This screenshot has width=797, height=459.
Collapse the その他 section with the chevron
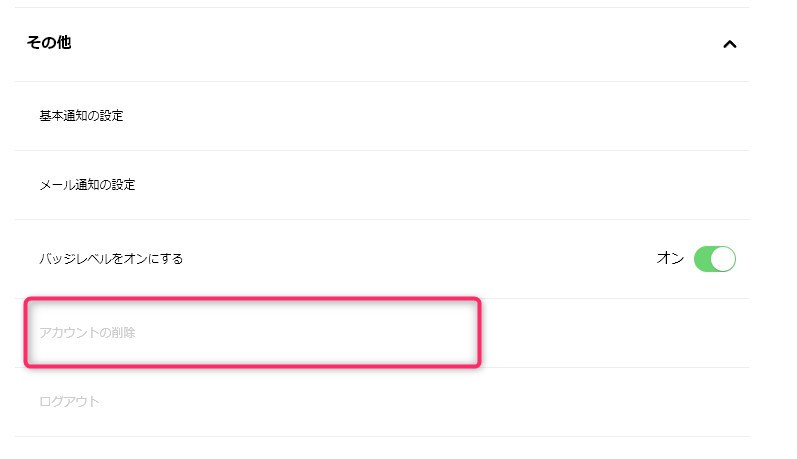pyautogui.click(x=729, y=44)
